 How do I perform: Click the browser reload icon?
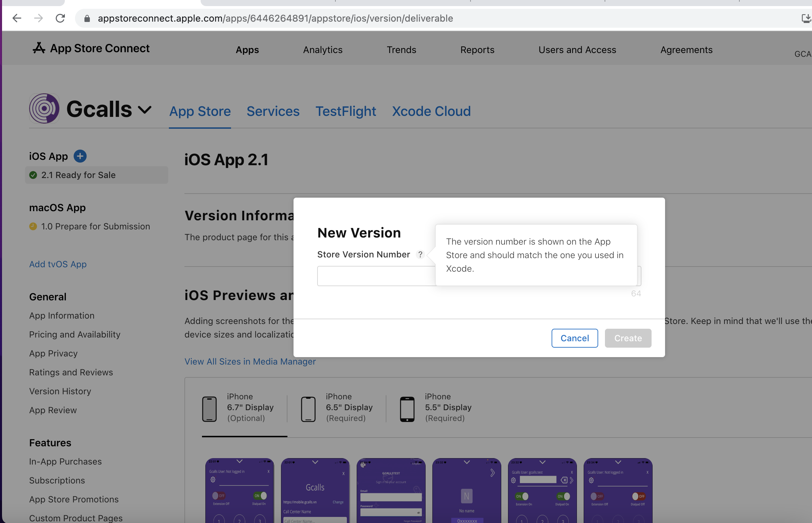pos(60,18)
